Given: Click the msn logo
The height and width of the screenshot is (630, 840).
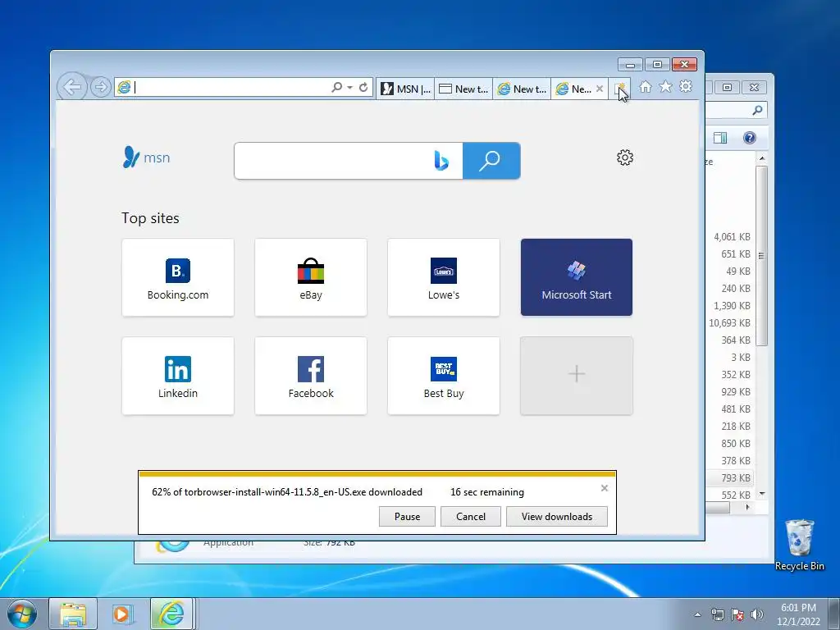Looking at the screenshot, I should [x=146, y=157].
